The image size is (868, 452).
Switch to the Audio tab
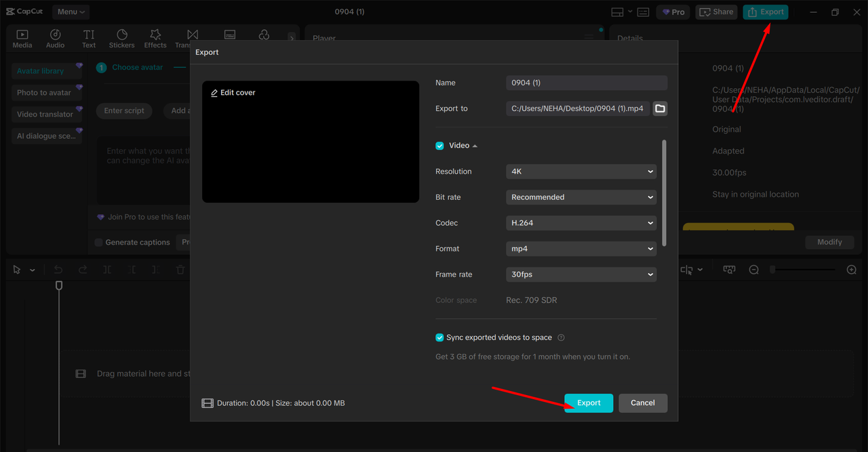point(56,39)
